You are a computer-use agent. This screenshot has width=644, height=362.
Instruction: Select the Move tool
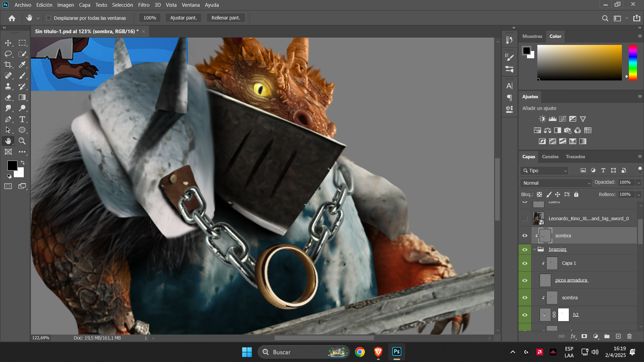click(8, 43)
